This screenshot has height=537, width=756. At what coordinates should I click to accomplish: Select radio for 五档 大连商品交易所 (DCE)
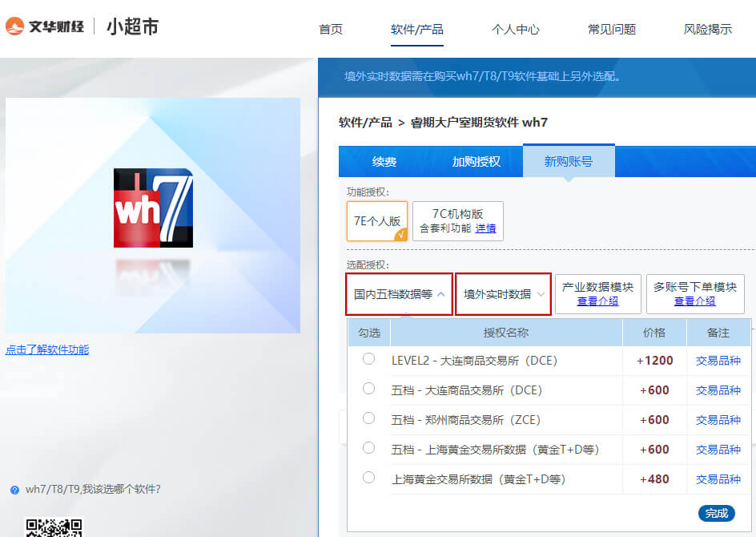point(369,389)
